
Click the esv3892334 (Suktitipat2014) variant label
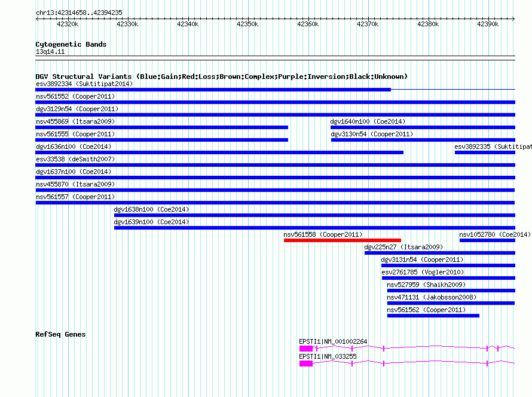tap(84, 84)
